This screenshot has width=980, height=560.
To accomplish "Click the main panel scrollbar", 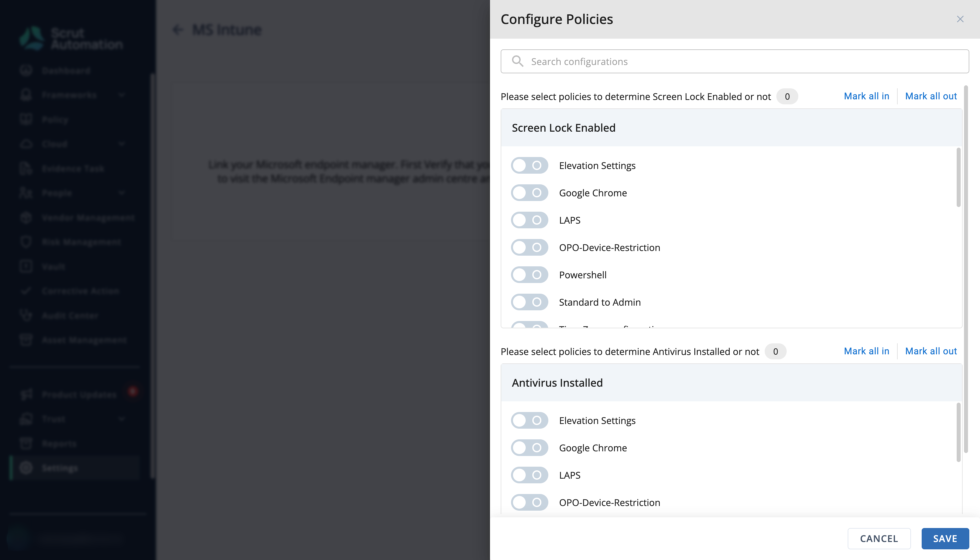I will pos(965,269).
